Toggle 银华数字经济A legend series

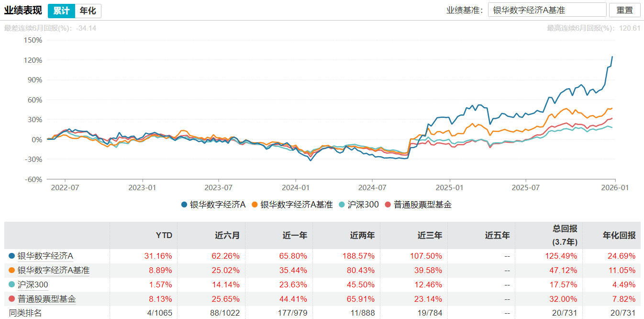[213, 205]
